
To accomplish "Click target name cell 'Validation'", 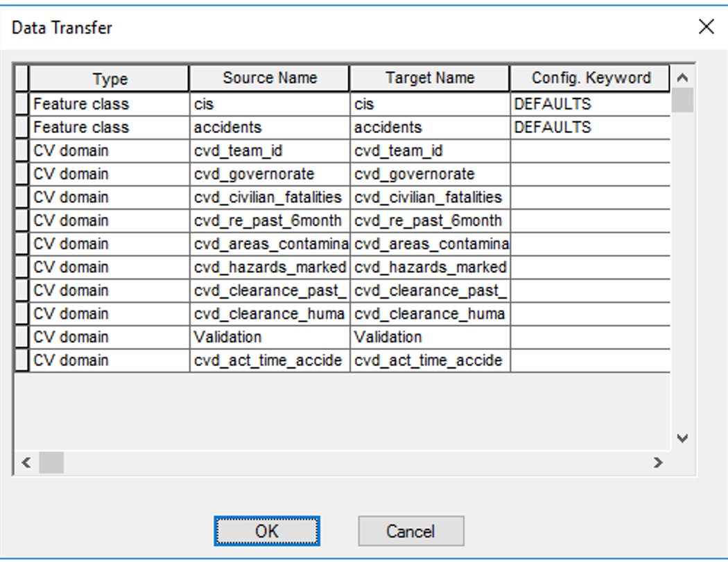I will click(x=430, y=337).
